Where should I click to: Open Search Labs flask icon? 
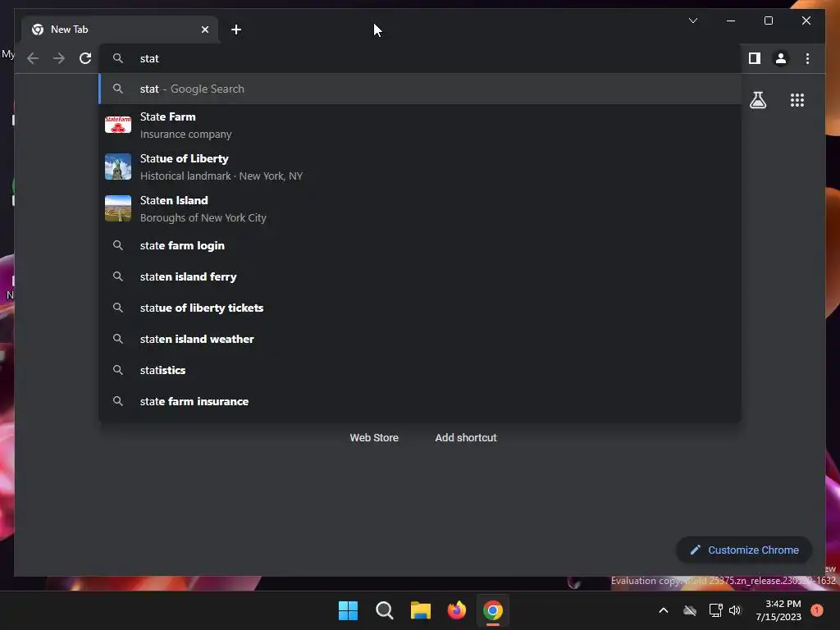coord(757,100)
